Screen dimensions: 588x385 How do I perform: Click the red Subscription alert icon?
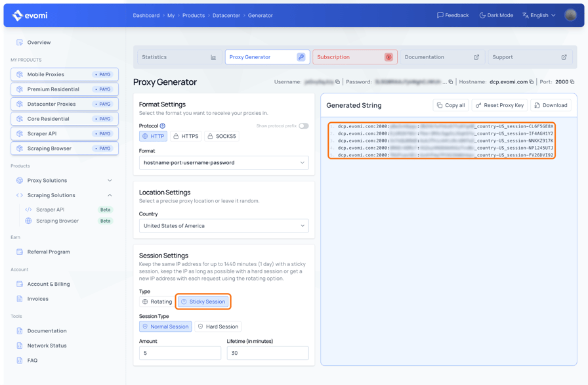tap(388, 57)
